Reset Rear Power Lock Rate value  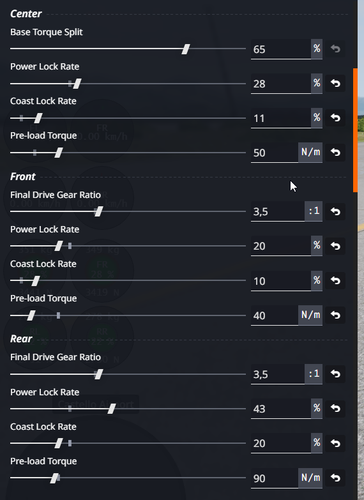[x=335, y=409]
